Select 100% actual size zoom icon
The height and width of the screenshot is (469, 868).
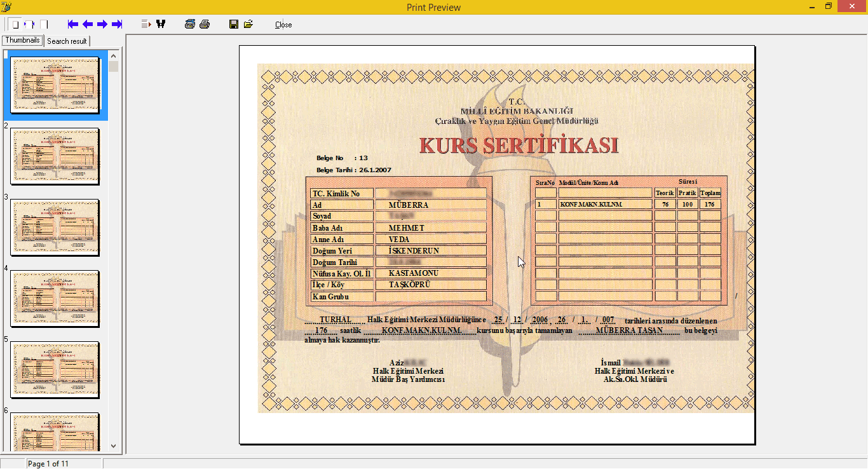click(44, 24)
